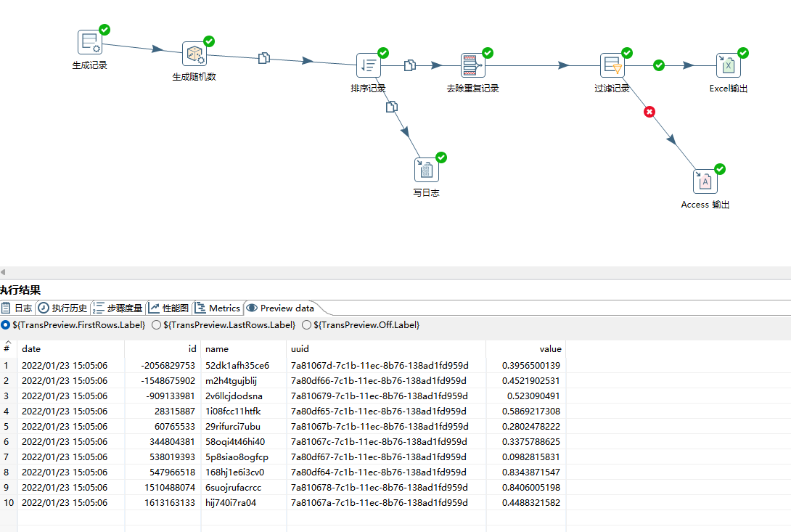Select the TransPreview.Off radio button
791x532 pixels.
[306, 325]
